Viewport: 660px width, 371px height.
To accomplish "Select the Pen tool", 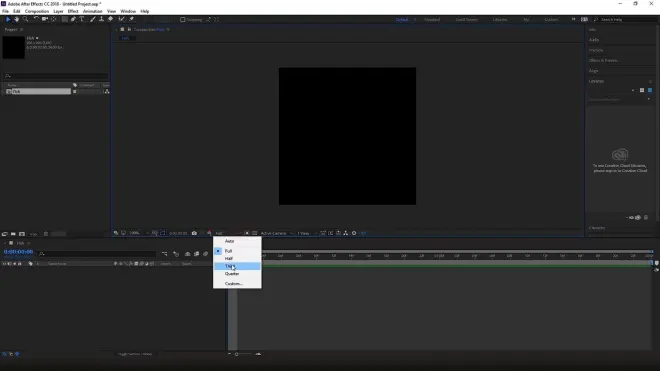I will 73,19.
